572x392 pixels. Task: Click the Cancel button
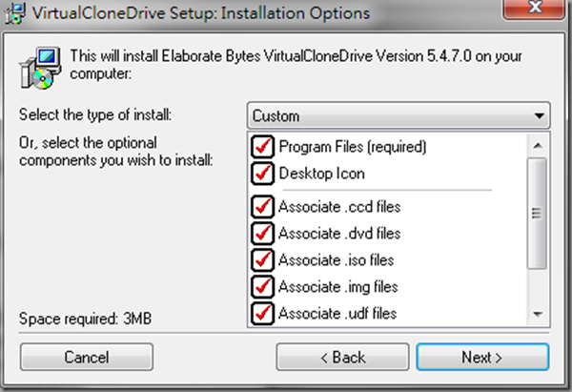(87, 357)
